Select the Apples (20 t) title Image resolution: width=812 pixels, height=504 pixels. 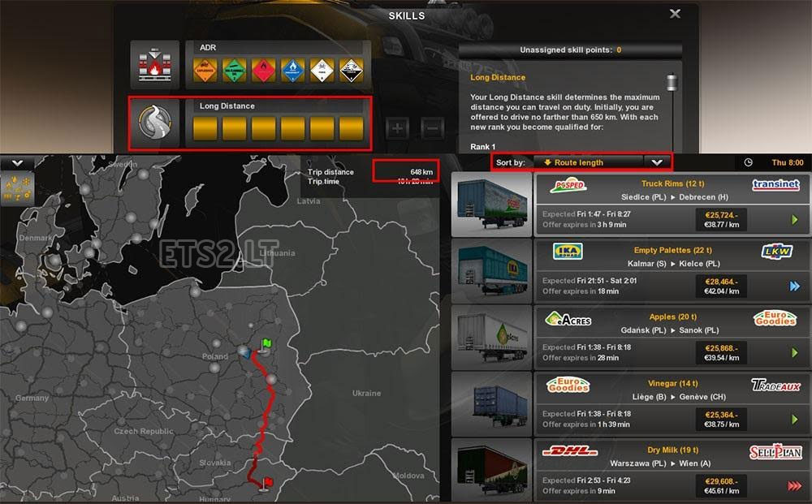pyautogui.click(x=672, y=317)
